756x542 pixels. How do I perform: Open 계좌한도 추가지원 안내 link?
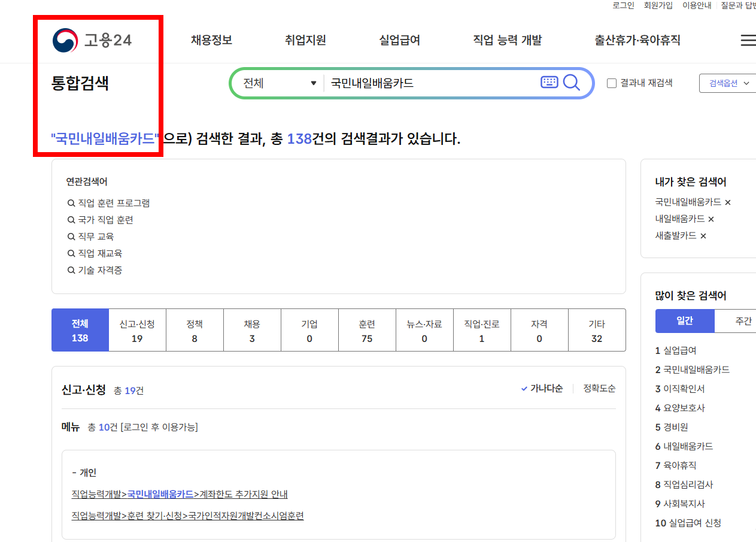click(x=180, y=494)
